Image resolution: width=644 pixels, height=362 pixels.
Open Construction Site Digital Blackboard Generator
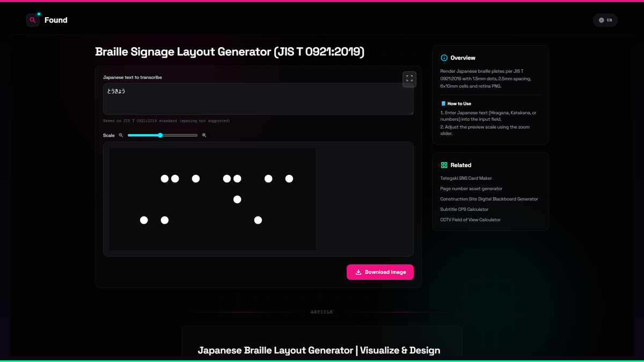point(489,199)
